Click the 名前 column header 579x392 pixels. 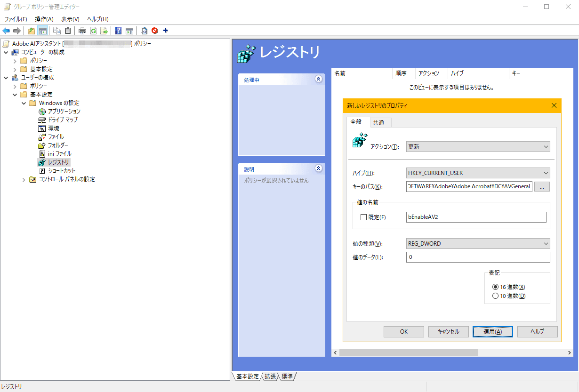tap(362, 73)
